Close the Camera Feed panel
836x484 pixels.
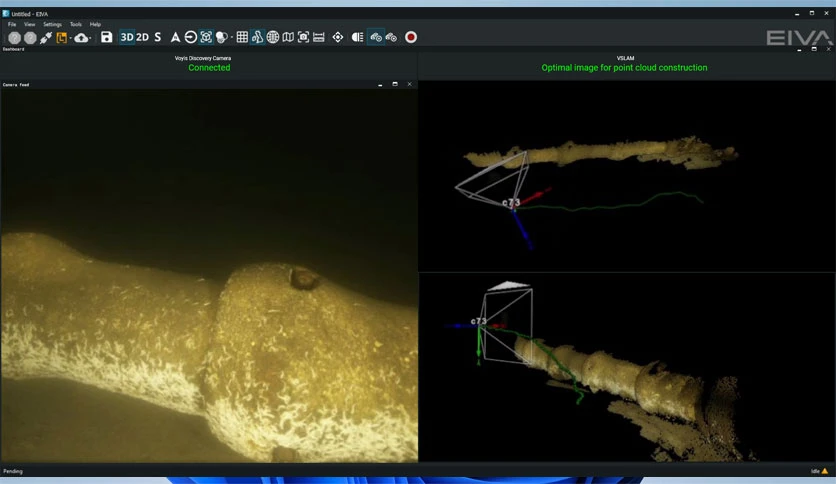click(409, 84)
